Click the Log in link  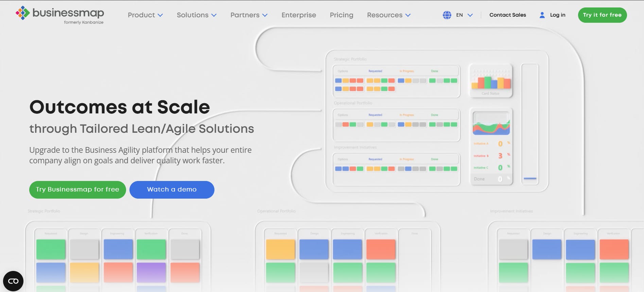(558, 15)
